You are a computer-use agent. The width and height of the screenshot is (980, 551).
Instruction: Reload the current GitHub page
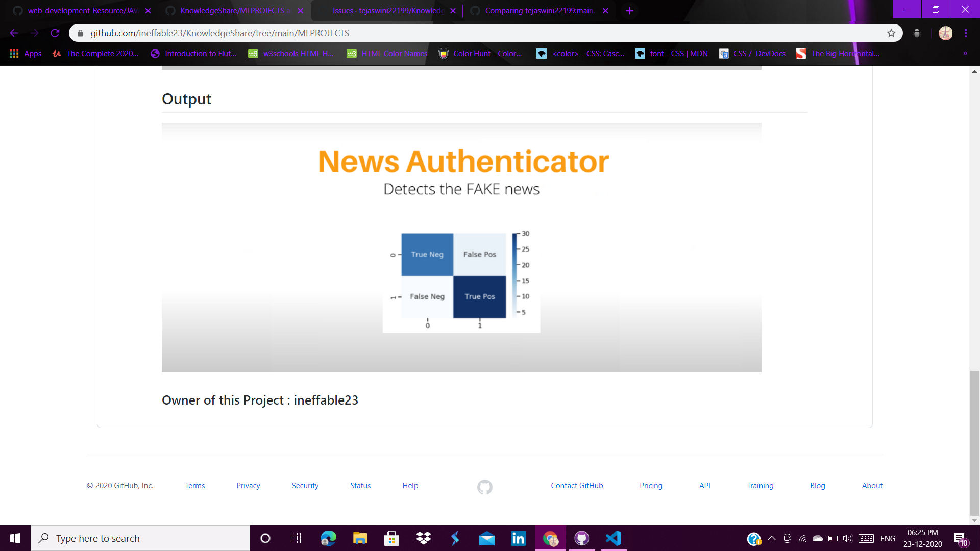[55, 33]
